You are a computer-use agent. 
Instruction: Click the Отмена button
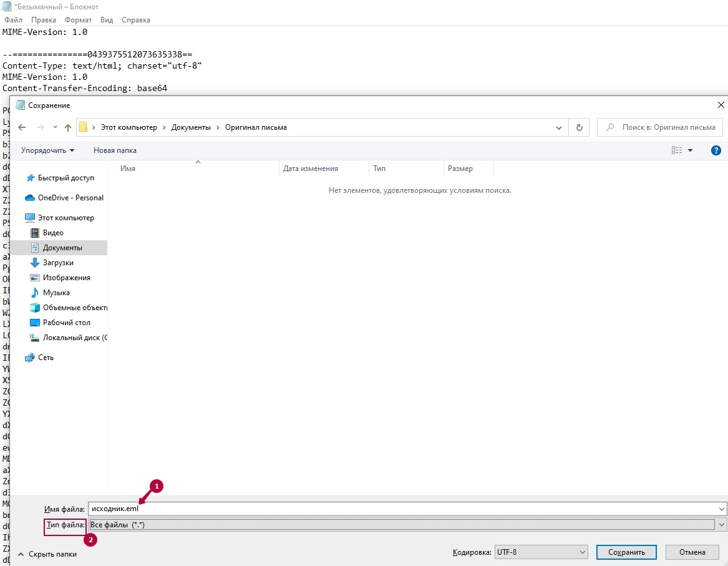pyautogui.click(x=692, y=552)
